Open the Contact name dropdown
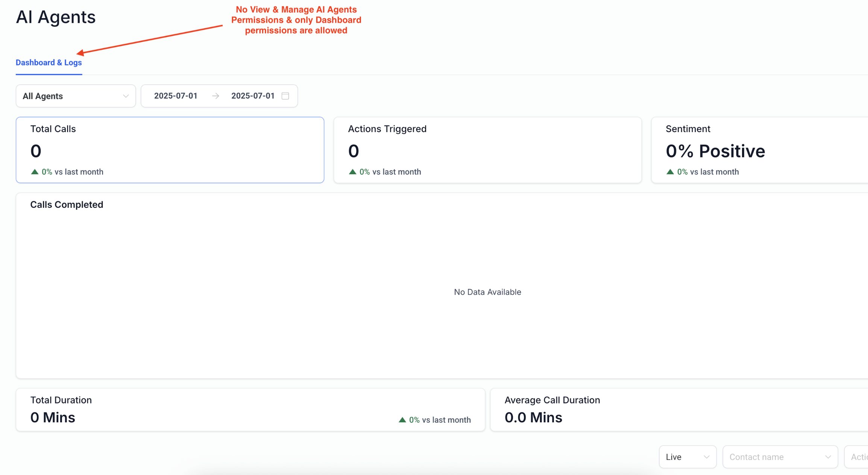The height and width of the screenshot is (475, 868). click(780, 457)
